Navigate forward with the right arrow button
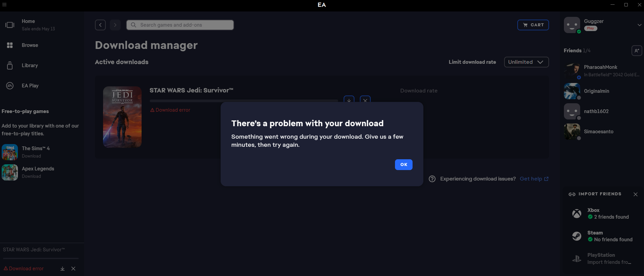The image size is (644, 276). click(x=115, y=25)
